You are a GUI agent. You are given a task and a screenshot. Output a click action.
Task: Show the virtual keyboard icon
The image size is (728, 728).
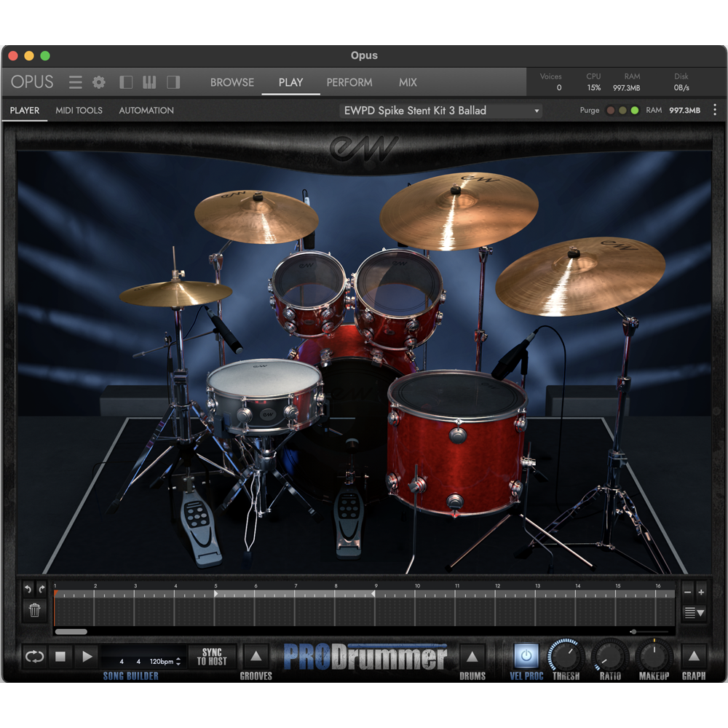pyautogui.click(x=149, y=82)
